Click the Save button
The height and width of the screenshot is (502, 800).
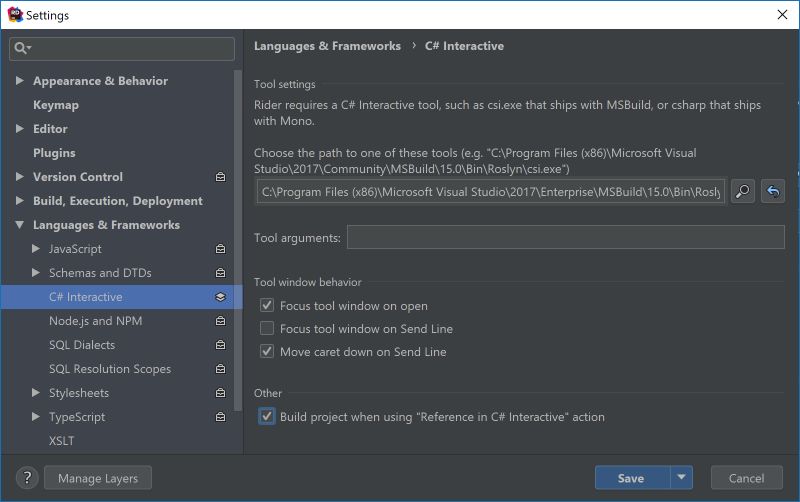[632, 478]
